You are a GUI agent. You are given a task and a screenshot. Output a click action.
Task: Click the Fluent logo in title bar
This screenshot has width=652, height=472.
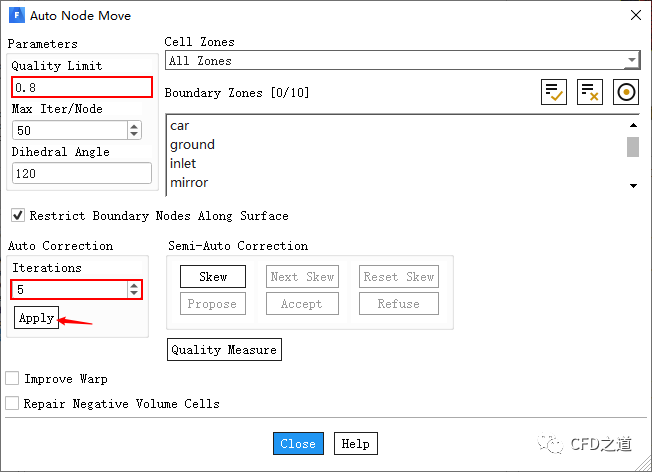coord(16,16)
